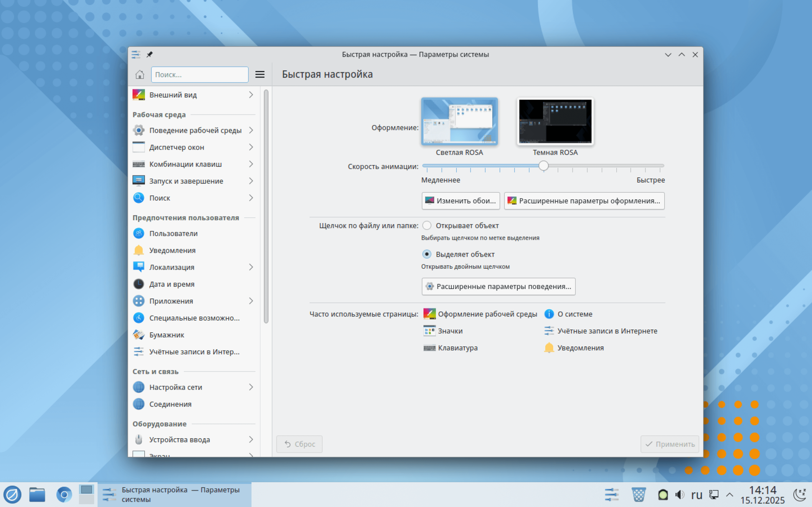This screenshot has width=812, height=507.
Task: Click the volume icon in system tray
Action: coord(680,494)
